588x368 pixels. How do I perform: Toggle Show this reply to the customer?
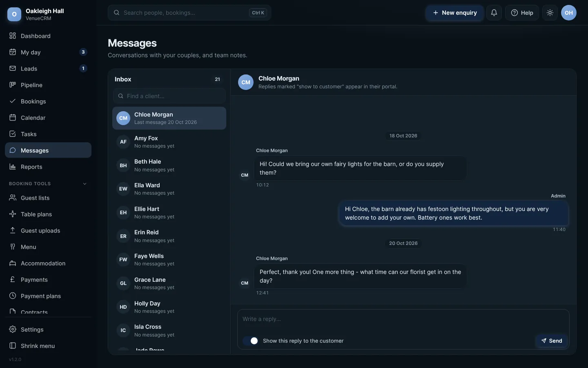point(250,341)
